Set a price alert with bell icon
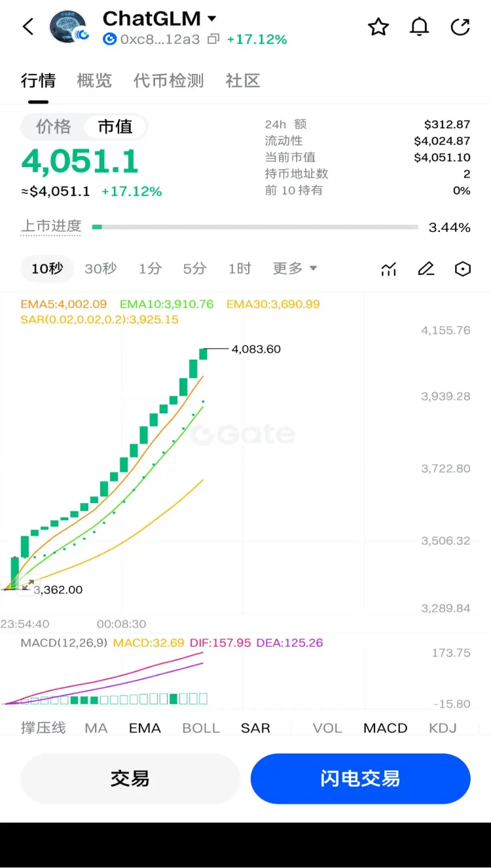 tap(419, 27)
